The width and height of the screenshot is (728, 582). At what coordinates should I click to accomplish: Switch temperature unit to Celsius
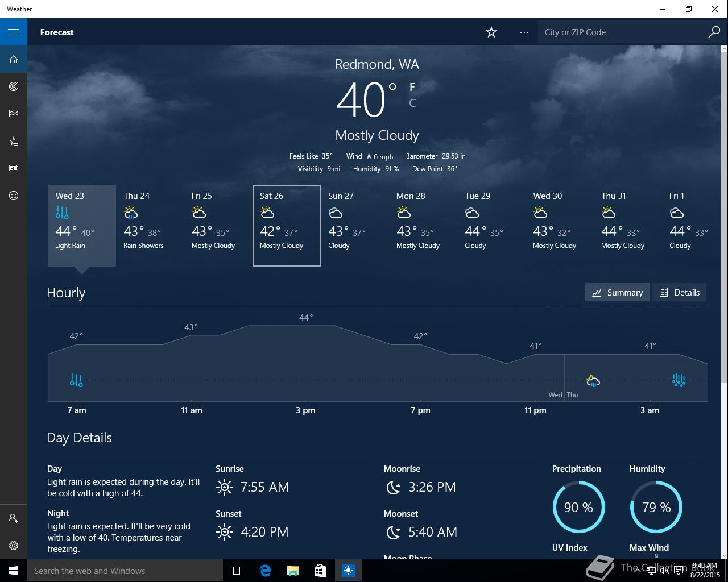412,103
